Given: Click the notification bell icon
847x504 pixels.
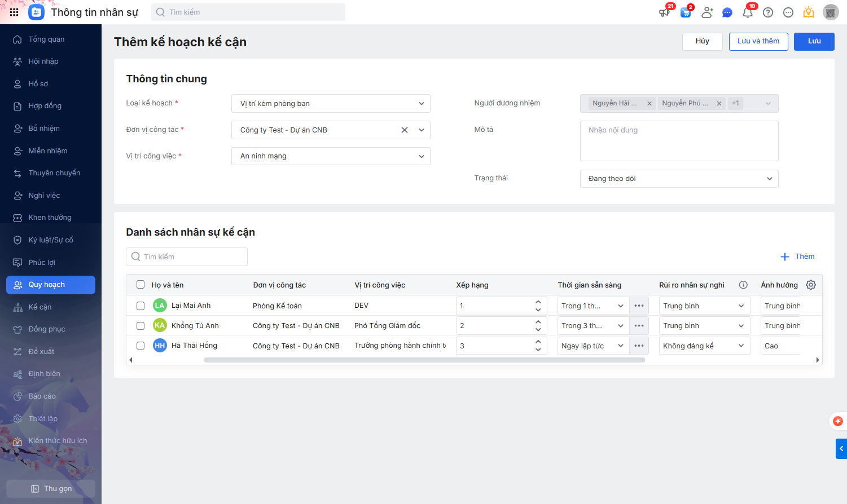Looking at the screenshot, I should point(748,12).
